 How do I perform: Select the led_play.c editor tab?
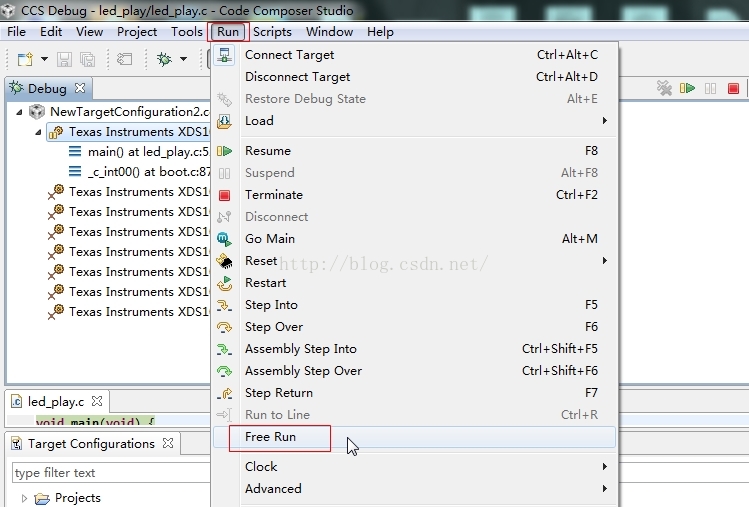tap(55, 401)
